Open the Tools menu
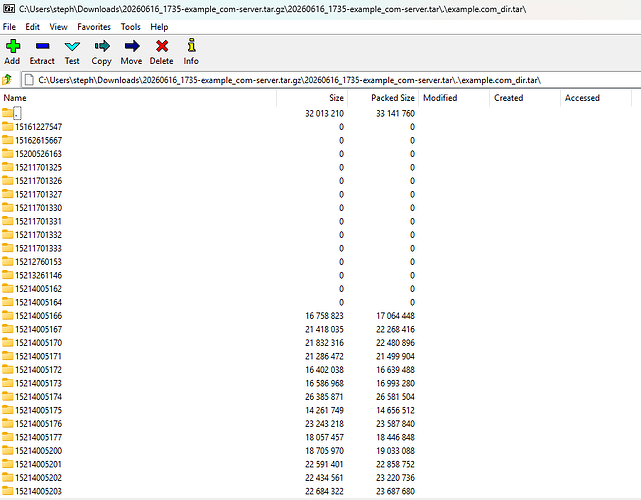The height and width of the screenshot is (500, 641). tap(131, 27)
